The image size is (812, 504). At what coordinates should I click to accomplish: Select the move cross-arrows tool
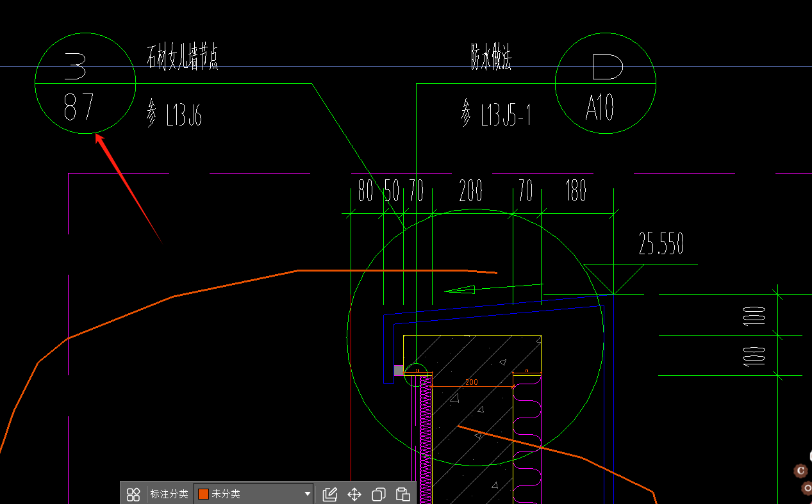pyautogui.click(x=354, y=494)
